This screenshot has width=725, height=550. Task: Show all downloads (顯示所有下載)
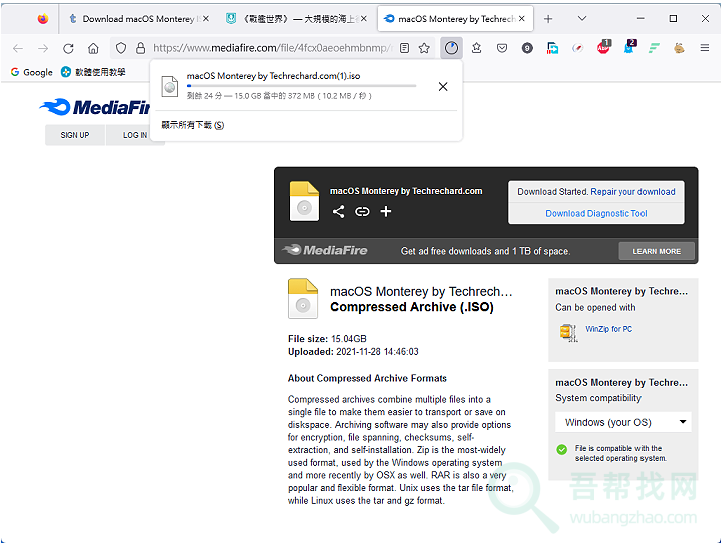192,125
